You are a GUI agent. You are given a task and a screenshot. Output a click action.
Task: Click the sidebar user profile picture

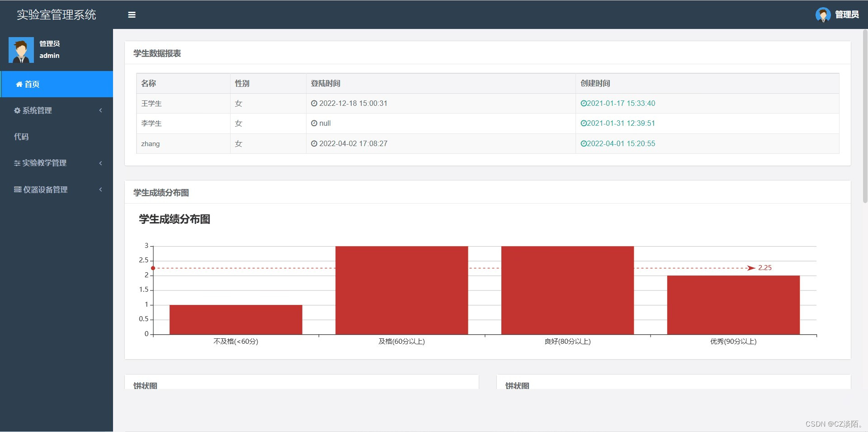coord(21,50)
